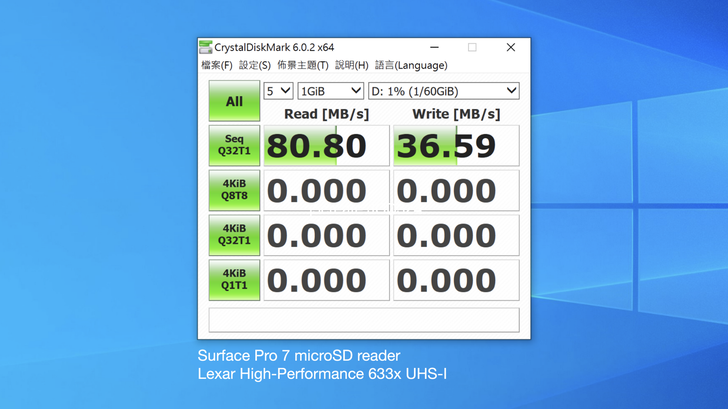Run the 4KiB Q32T1 benchmark
The width and height of the screenshot is (728, 409).
pyautogui.click(x=234, y=235)
